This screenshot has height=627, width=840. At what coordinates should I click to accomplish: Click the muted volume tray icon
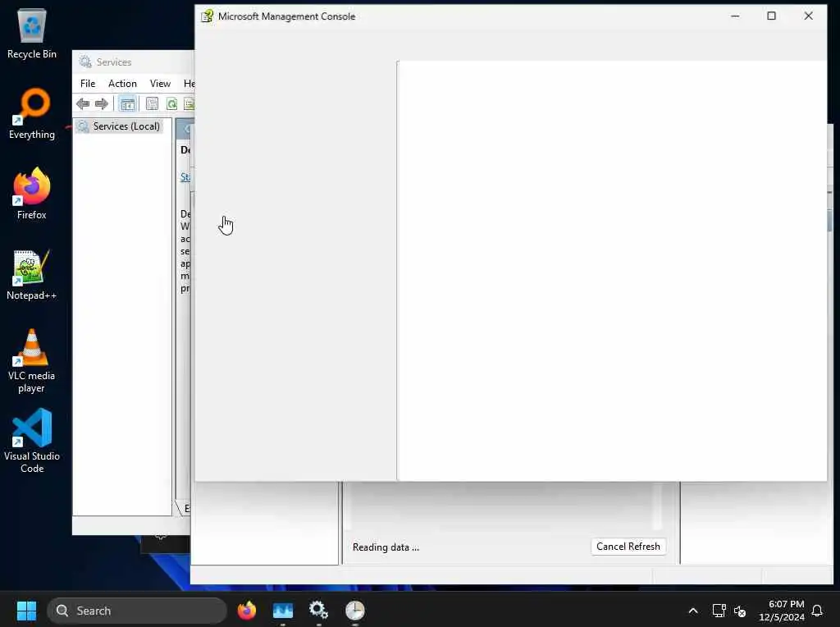pos(740,611)
